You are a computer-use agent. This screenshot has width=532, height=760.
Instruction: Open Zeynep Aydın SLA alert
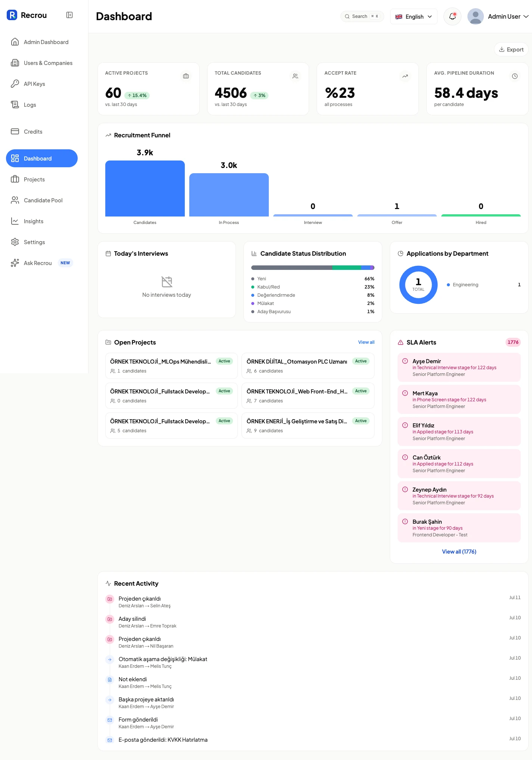[x=459, y=496]
